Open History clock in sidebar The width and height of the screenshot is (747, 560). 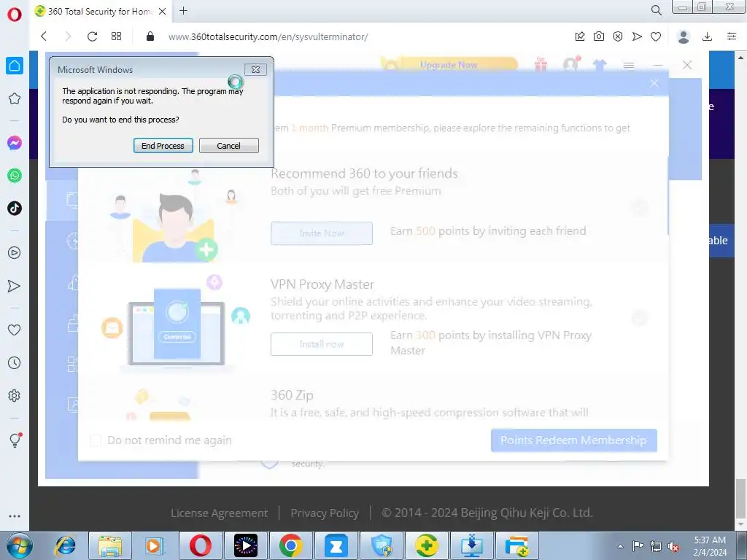pyautogui.click(x=15, y=363)
